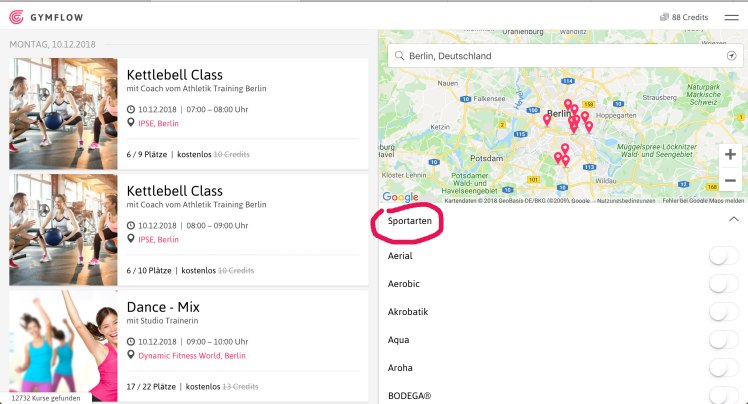Open the IPSE, Berlin location link
This screenshot has height=404, width=748.
click(158, 123)
